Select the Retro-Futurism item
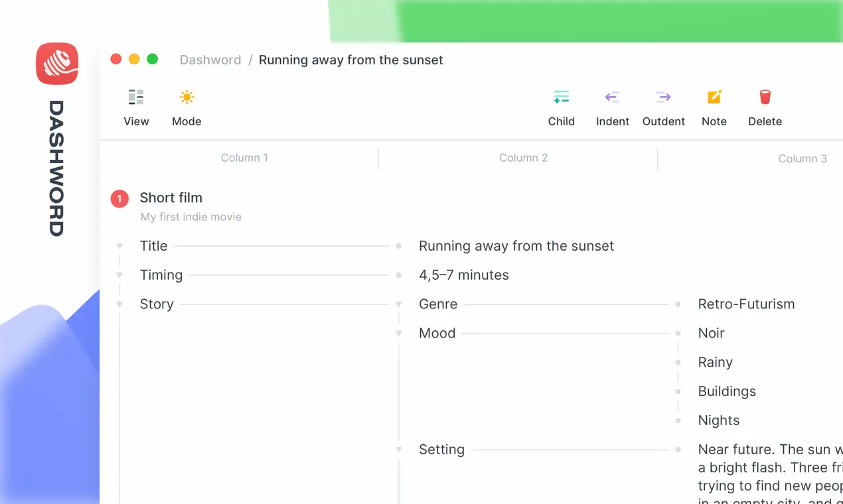Image resolution: width=843 pixels, height=504 pixels. 746,304
